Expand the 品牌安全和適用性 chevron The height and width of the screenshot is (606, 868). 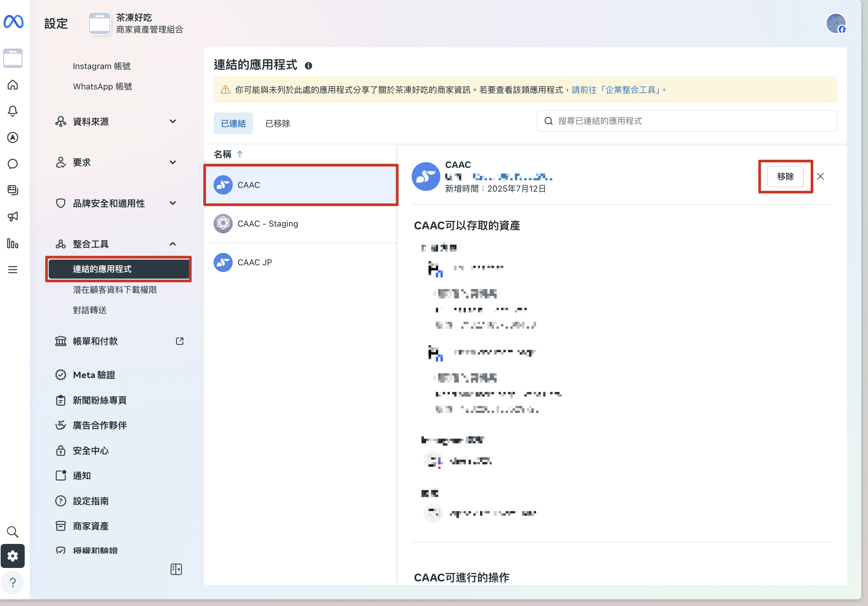[x=173, y=203]
